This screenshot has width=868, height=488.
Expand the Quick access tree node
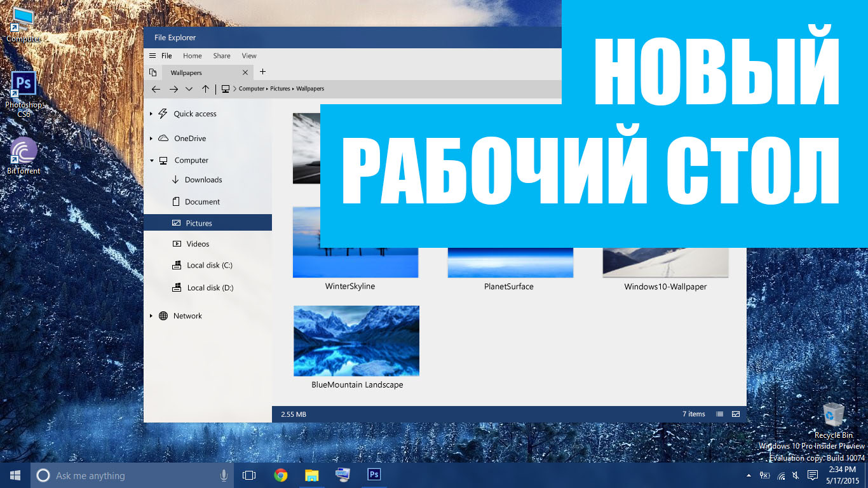pyautogui.click(x=151, y=114)
